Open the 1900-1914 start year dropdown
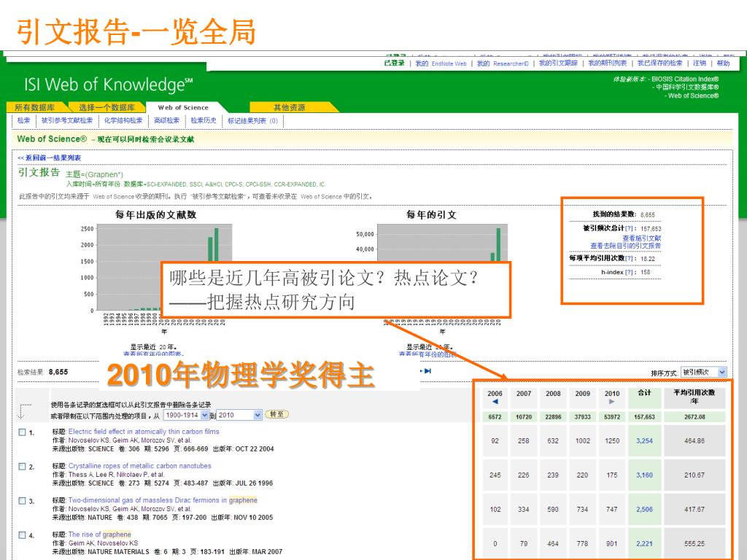 186,415
